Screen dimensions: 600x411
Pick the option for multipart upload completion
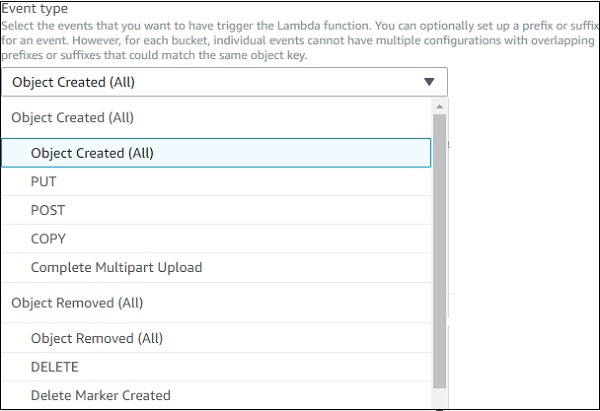(116, 267)
